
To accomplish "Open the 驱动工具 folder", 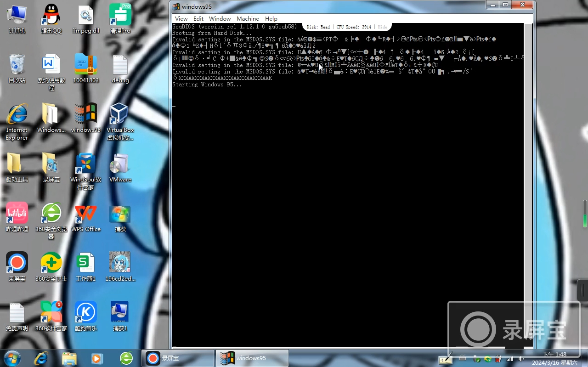I will point(17,168).
